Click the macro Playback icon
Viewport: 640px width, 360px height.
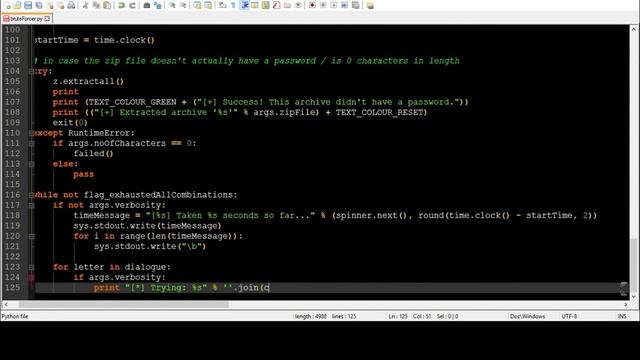[x=334, y=5]
